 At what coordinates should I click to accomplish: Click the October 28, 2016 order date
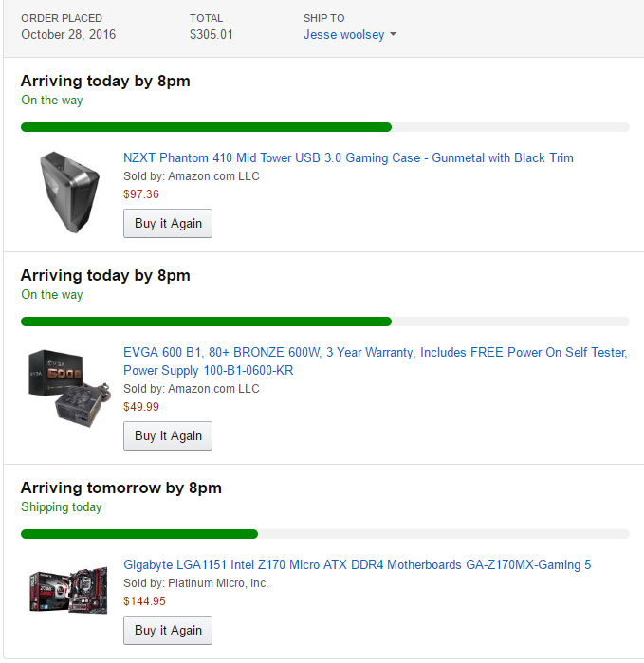(x=68, y=35)
